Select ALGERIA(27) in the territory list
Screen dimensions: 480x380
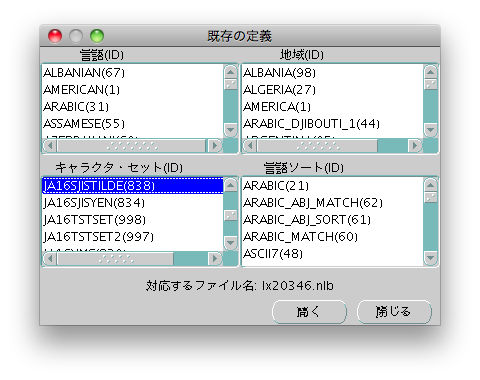pos(333,90)
